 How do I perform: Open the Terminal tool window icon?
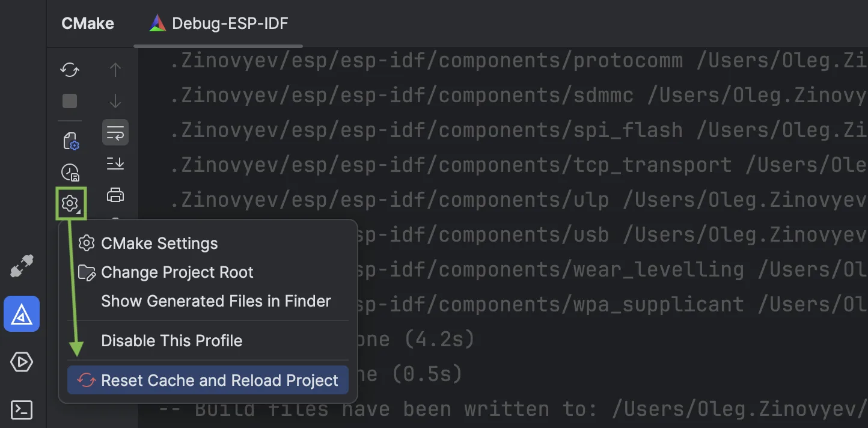22,410
